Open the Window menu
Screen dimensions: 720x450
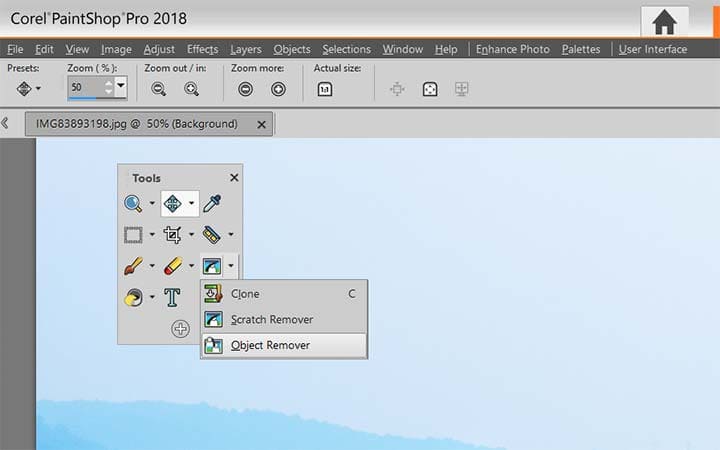[x=403, y=49]
